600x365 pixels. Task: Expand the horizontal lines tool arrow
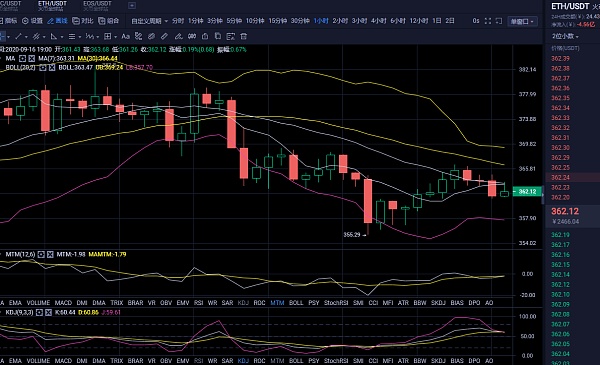click(x=80, y=37)
